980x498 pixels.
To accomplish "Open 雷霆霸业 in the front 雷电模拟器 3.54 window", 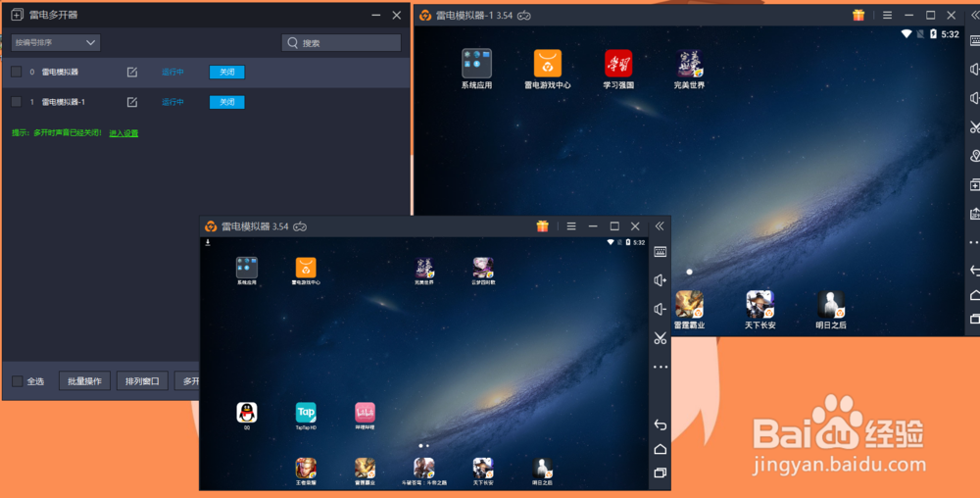I will (x=365, y=469).
